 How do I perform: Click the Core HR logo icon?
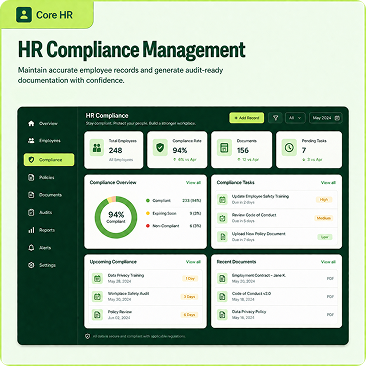(x=24, y=15)
